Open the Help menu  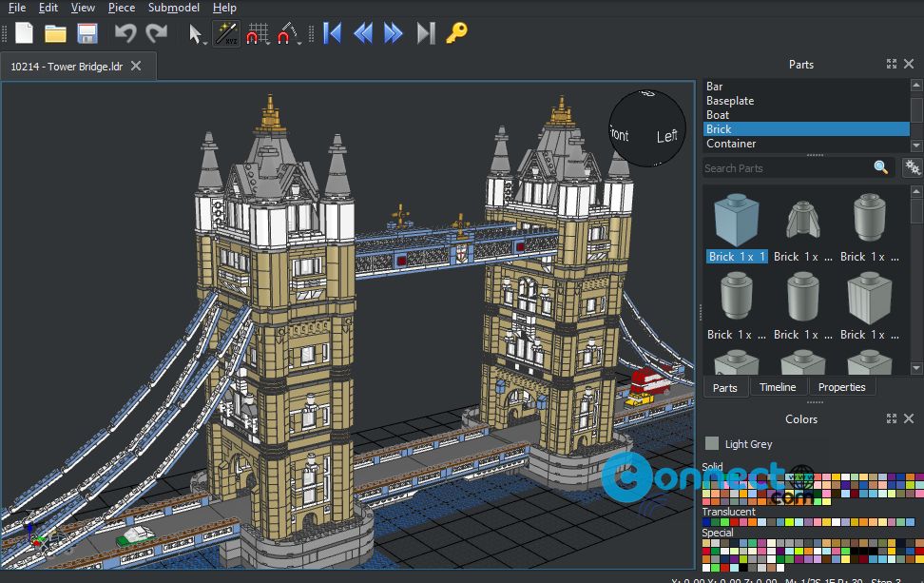pyautogui.click(x=224, y=8)
